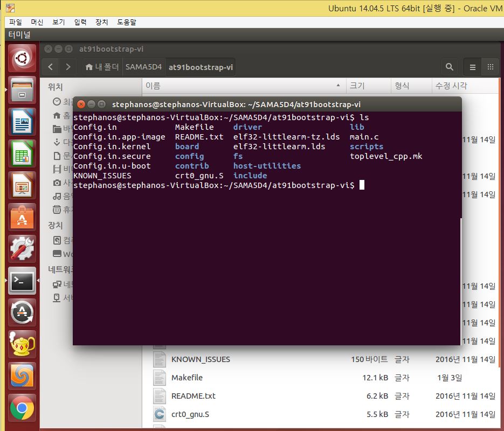This screenshot has width=504, height=431.
Task: Launch Ubuntu Software Center from dock
Action: pyautogui.click(x=22, y=217)
